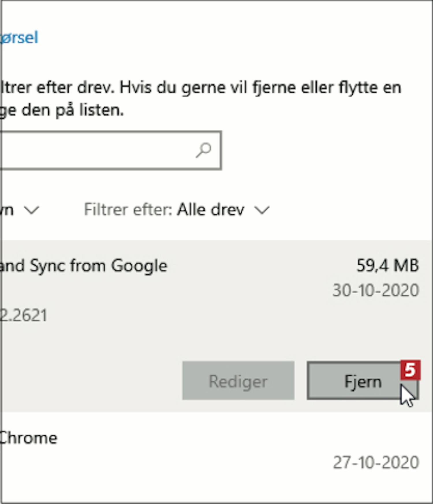Click the 'den på listen.' text line

62,110
